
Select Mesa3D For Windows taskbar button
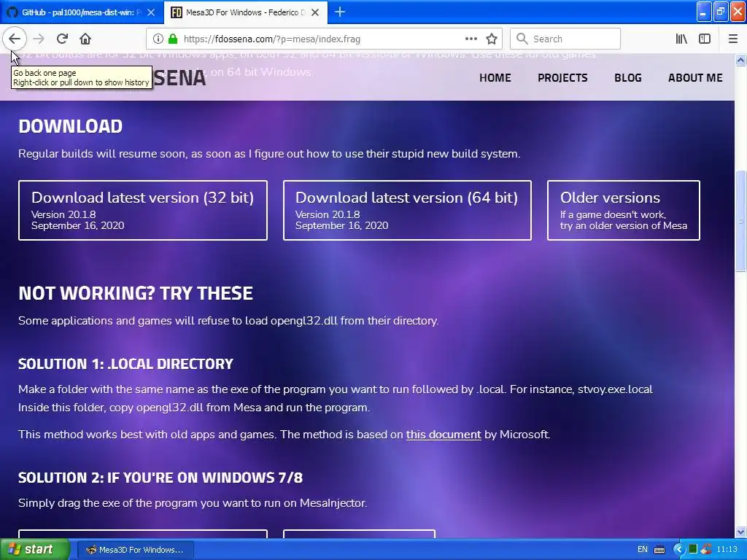[135, 550]
